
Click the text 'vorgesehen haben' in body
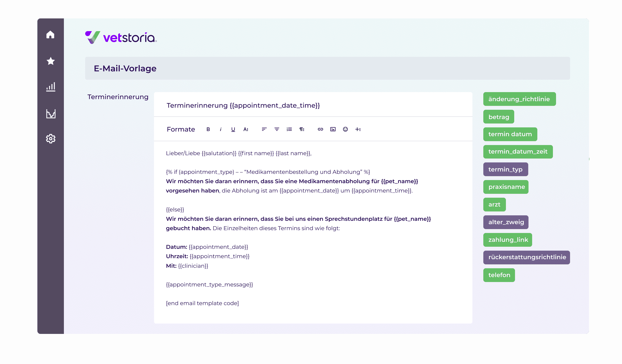[192, 191]
